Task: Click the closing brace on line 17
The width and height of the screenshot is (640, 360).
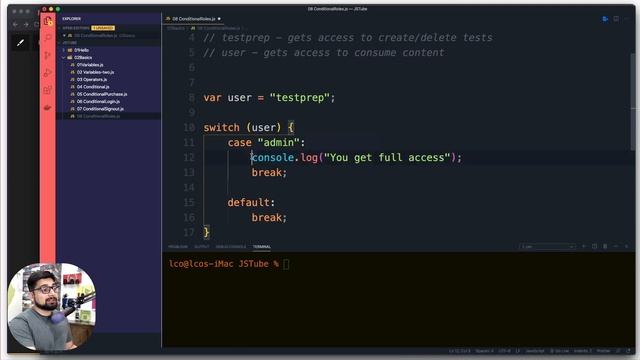Action: tap(207, 232)
